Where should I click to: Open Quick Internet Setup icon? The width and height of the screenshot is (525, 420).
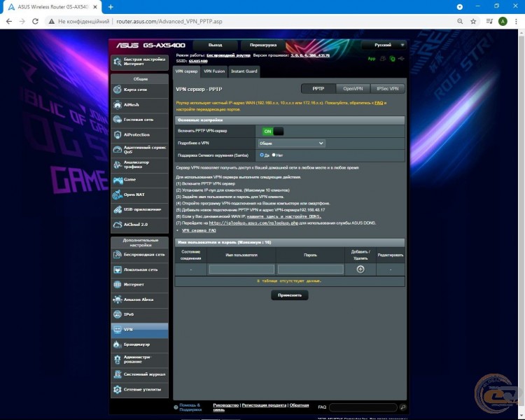pyautogui.click(x=117, y=62)
